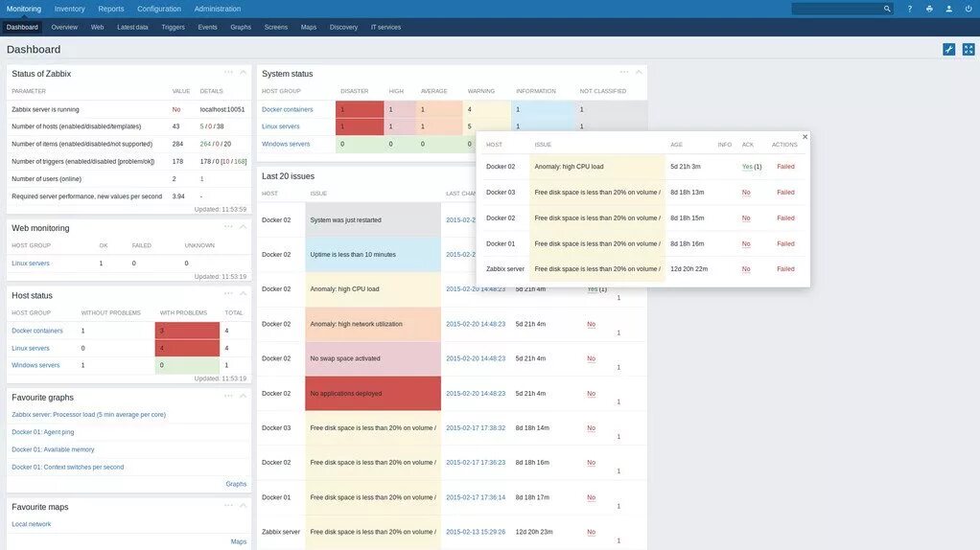Screen dimensions: 980x550
Task: Open timestamp 2015-02-13 15:29:26 link
Action: click(476, 532)
